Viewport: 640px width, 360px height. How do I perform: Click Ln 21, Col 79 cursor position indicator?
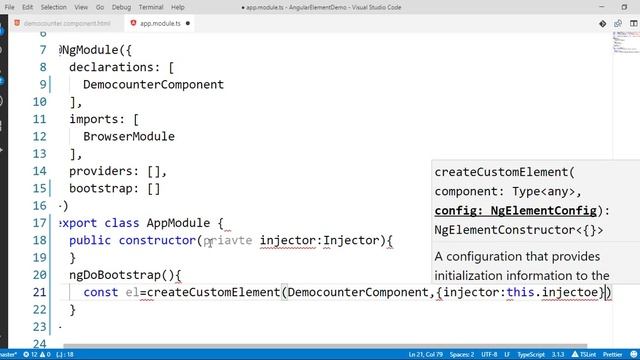click(x=425, y=354)
